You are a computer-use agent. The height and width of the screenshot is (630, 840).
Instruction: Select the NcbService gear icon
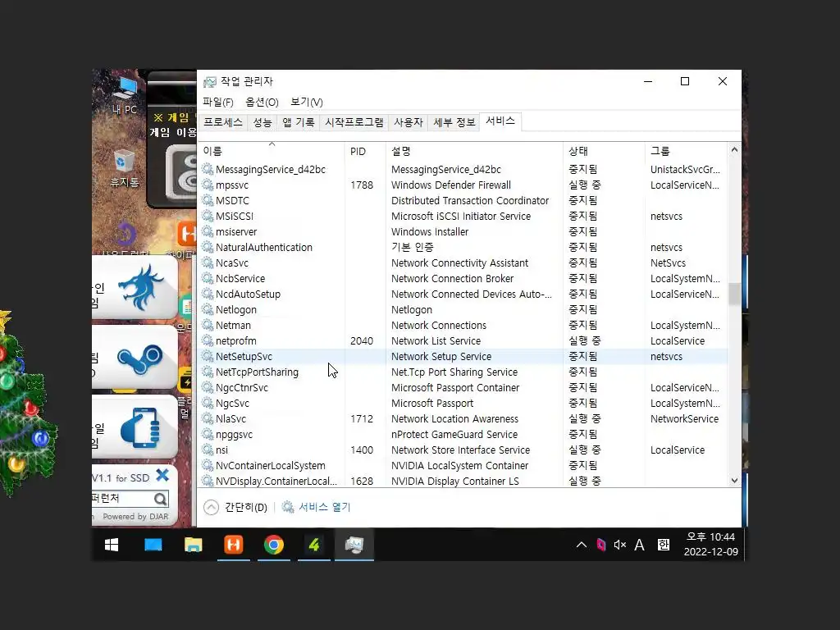coord(208,278)
